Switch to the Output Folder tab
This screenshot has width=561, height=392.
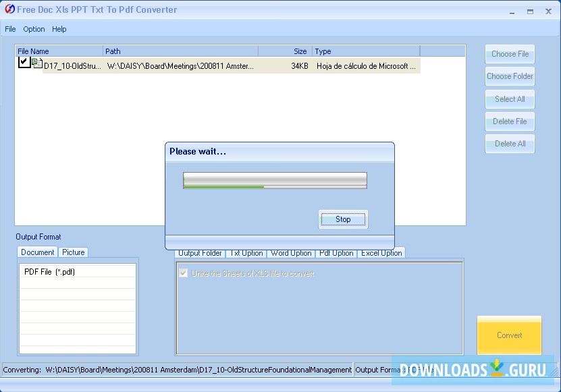tap(199, 253)
